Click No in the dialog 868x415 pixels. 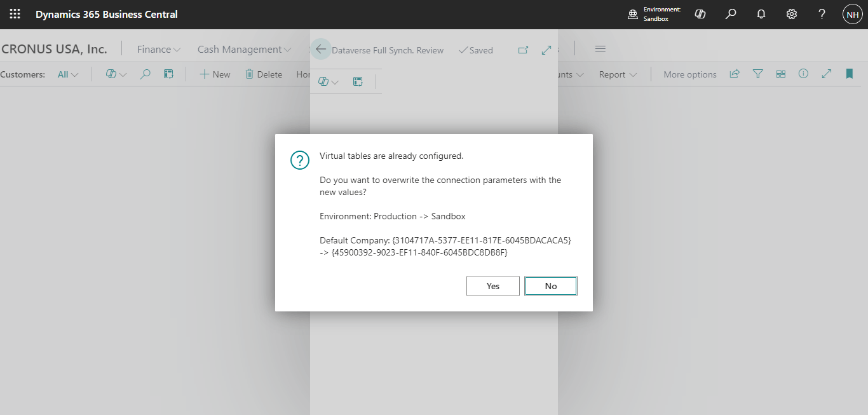tap(551, 286)
